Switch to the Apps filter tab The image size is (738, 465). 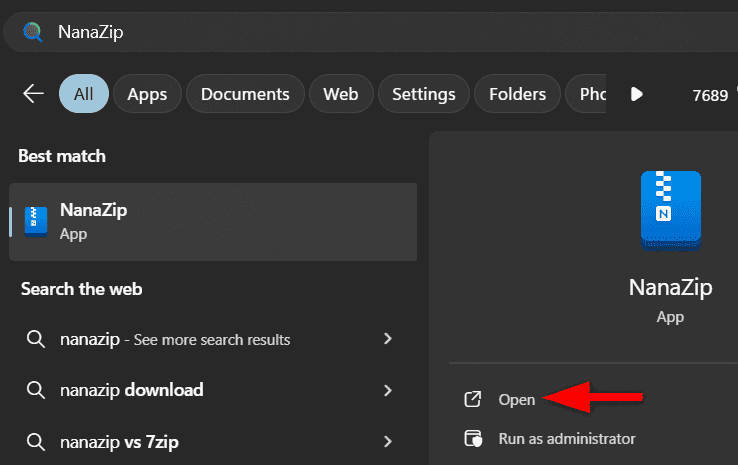[147, 94]
